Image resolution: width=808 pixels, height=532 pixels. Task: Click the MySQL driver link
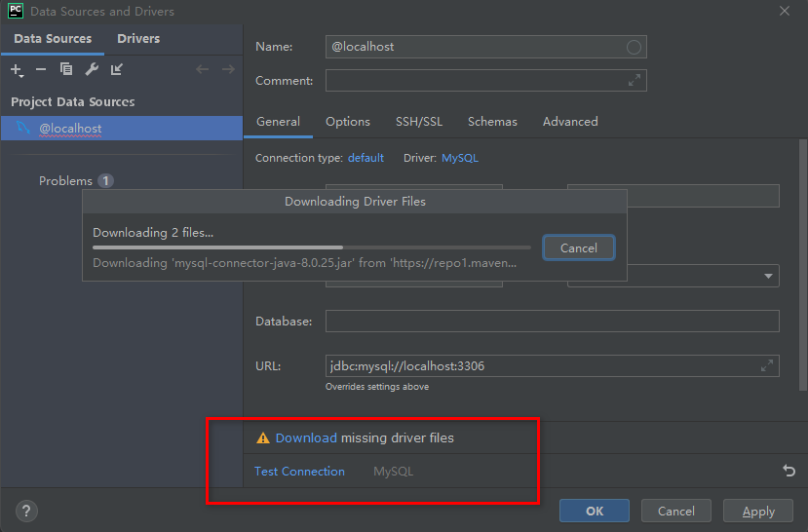[x=460, y=158]
